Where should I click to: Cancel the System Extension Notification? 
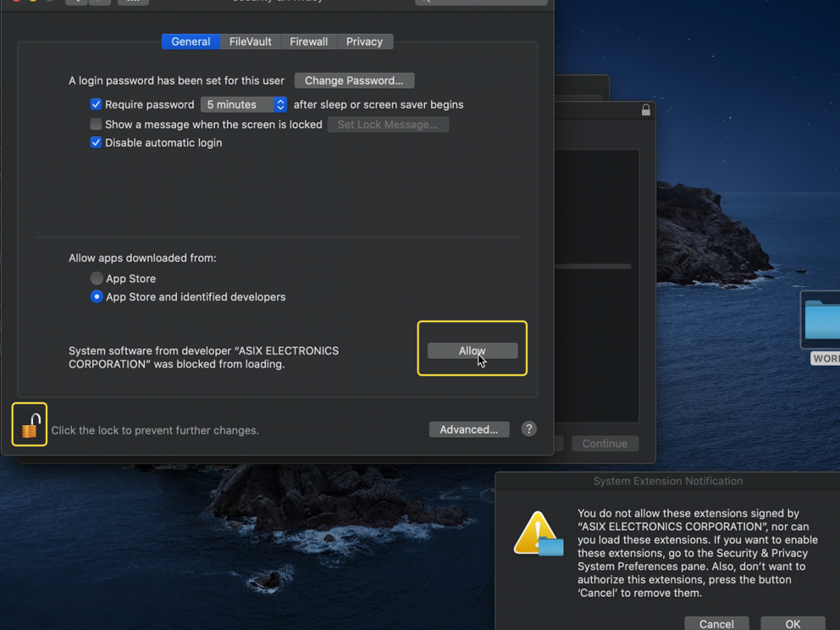716,623
